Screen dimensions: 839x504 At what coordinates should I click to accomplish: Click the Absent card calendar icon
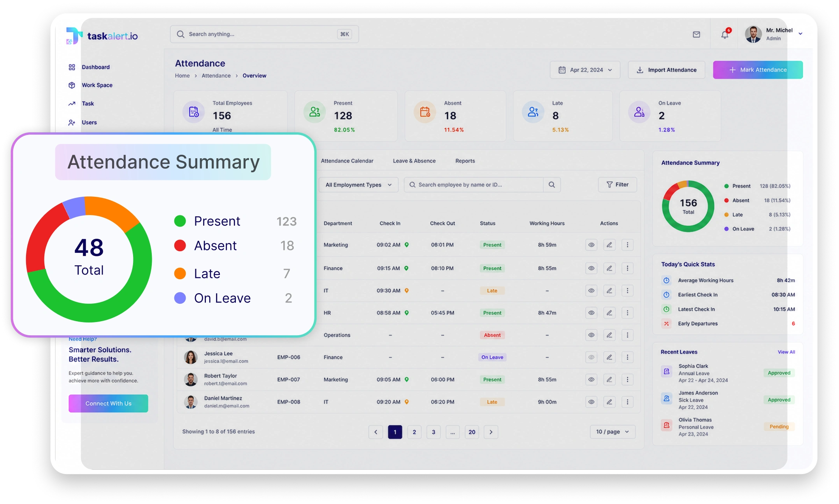425,112
